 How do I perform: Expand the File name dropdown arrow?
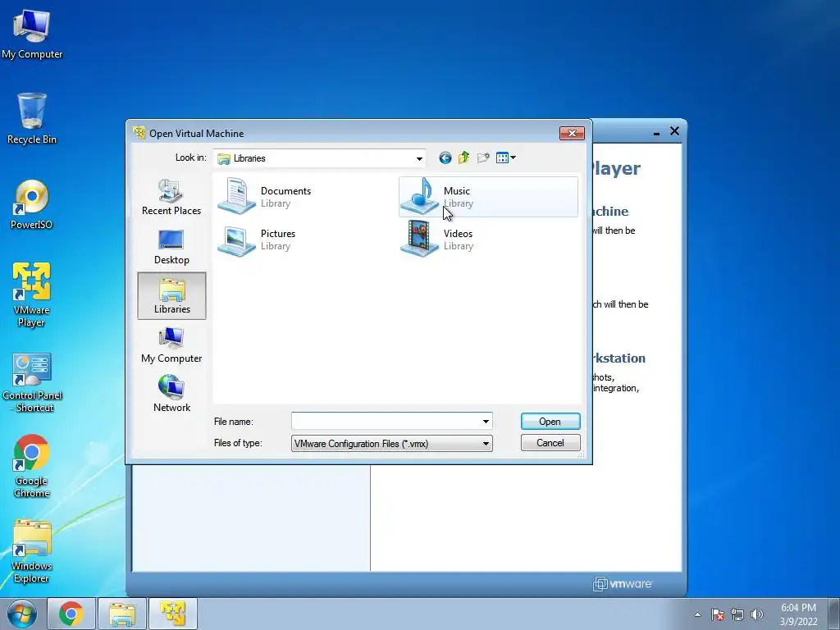[486, 421]
